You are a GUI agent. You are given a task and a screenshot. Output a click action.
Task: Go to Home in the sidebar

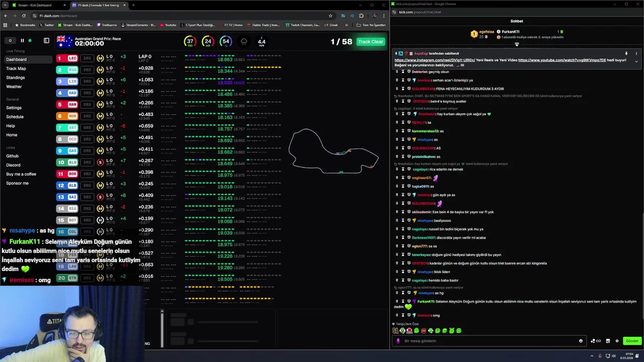pos(12,135)
